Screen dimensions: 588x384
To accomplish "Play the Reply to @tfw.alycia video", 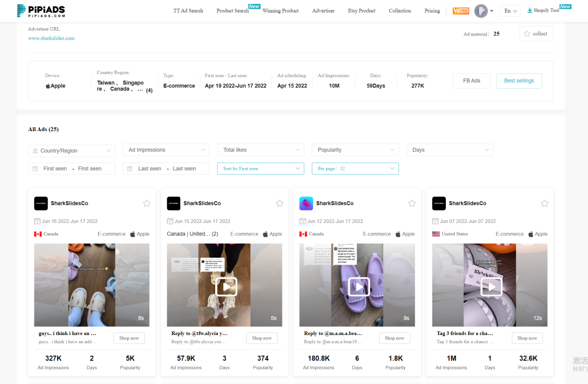I will pos(226,287).
